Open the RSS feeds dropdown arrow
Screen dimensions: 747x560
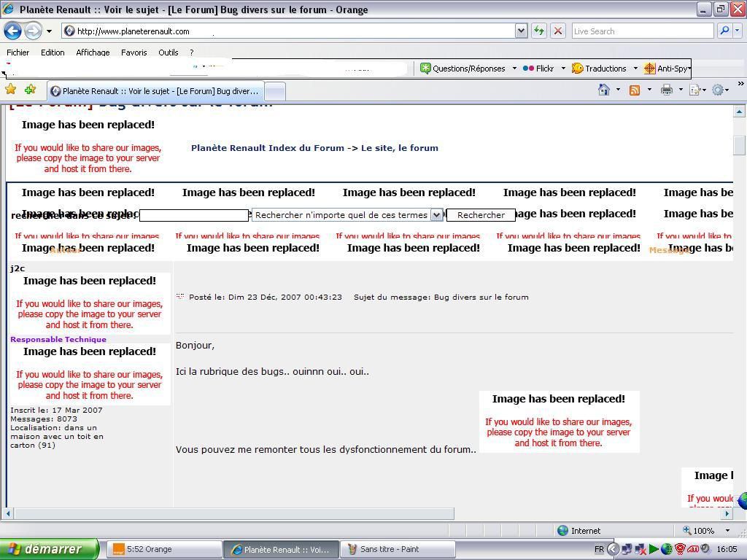click(649, 90)
